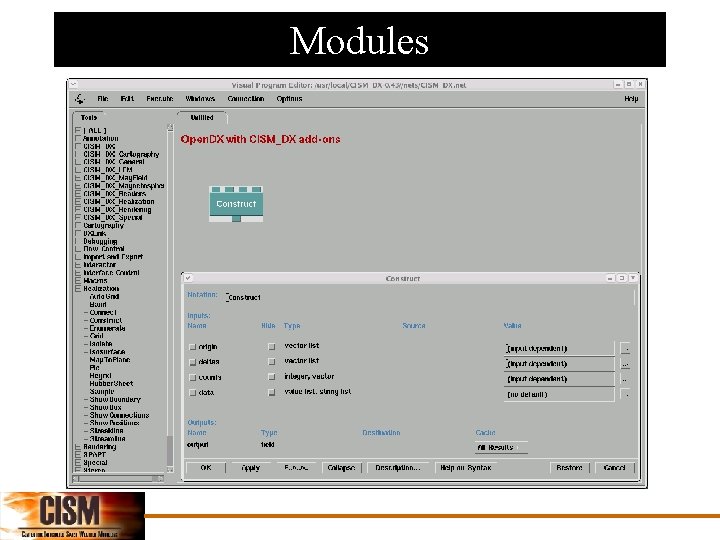720x540 pixels.
Task: Select the Construct module node on the canvas
Action: [236, 204]
